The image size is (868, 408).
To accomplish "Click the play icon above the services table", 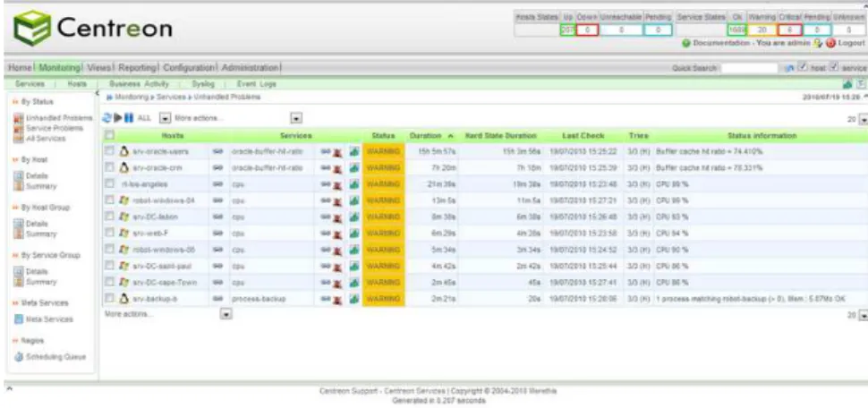I will coord(118,118).
